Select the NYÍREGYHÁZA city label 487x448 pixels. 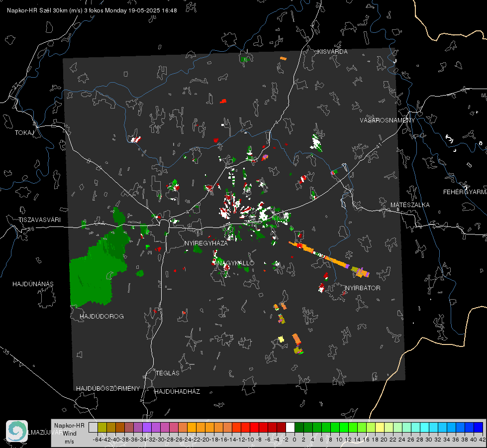point(206,243)
